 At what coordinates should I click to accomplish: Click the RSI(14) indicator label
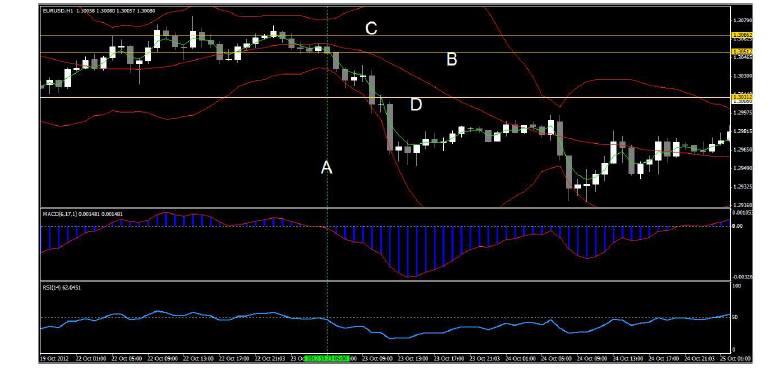[62, 287]
